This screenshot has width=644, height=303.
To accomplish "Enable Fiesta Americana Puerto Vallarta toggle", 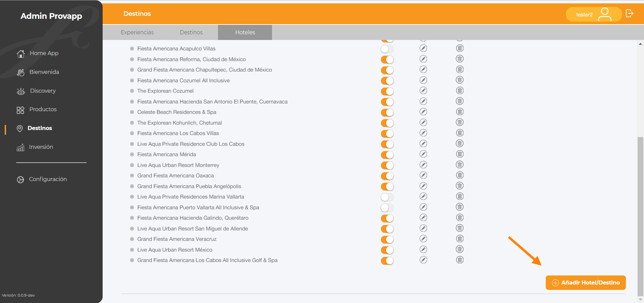I will coord(387,208).
